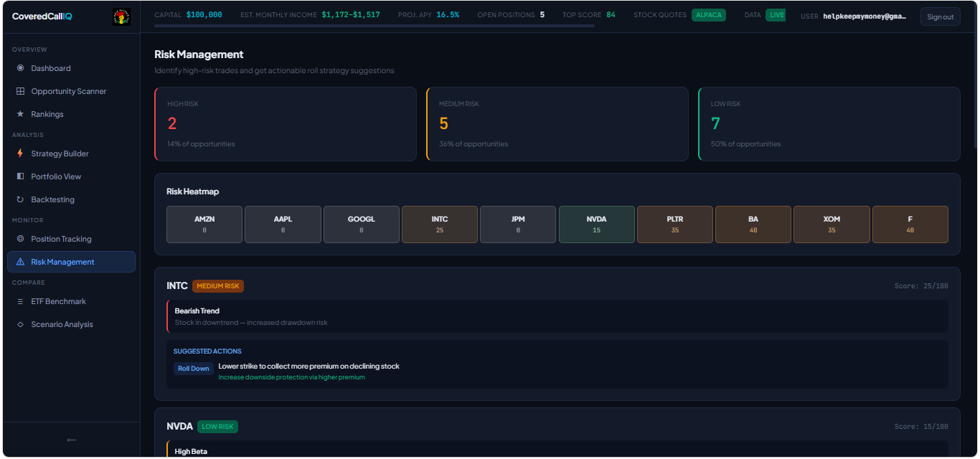
Task: Click the Scenario Analysis diamond icon
Action: [20, 324]
